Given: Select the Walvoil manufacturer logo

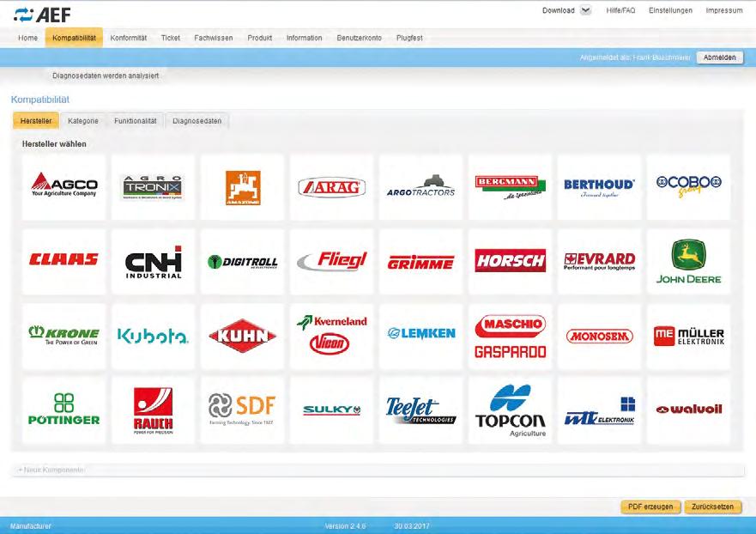Looking at the screenshot, I should (x=688, y=410).
